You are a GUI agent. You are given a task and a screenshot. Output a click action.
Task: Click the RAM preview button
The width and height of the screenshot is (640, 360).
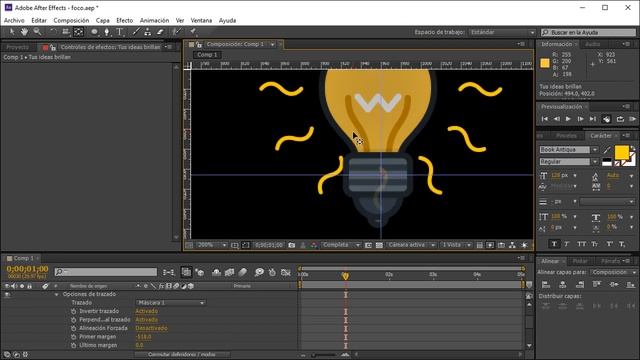(x=632, y=119)
